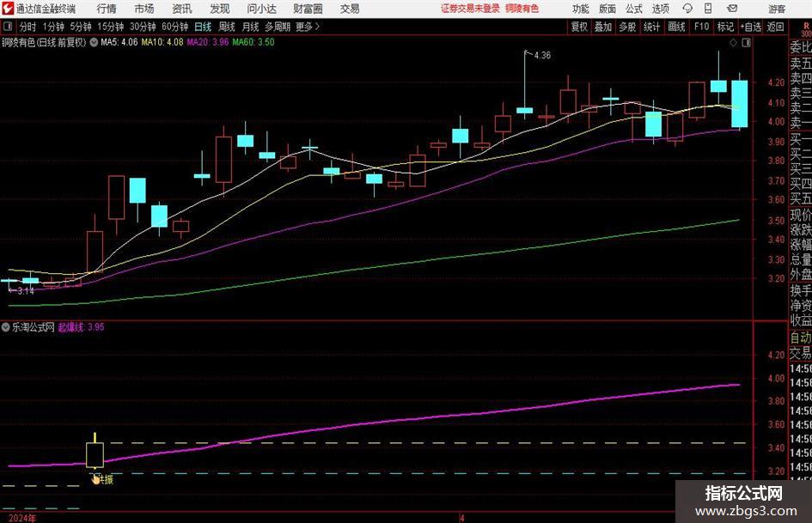Click the 叠加 overlay button
Screen dimensions: 812x523
click(x=603, y=27)
